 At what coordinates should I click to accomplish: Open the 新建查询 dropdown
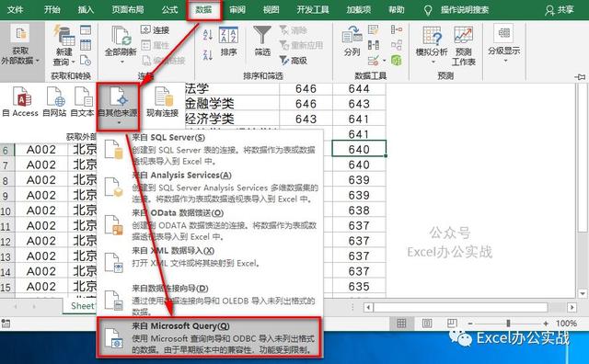[x=64, y=46]
